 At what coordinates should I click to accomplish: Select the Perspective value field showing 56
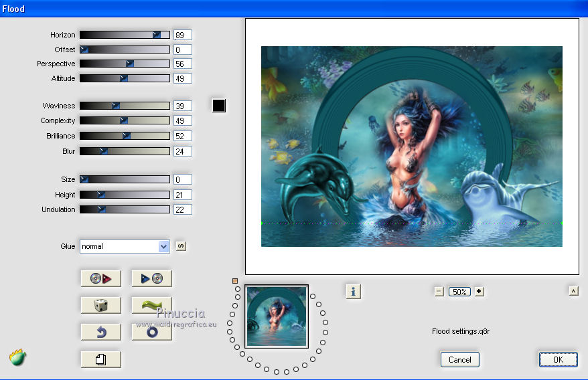coord(183,64)
